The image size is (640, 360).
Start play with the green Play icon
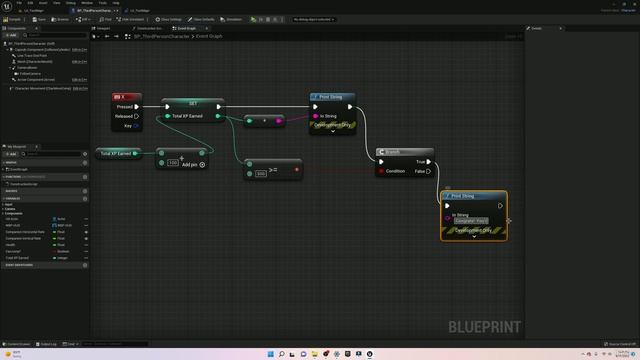(253, 19)
